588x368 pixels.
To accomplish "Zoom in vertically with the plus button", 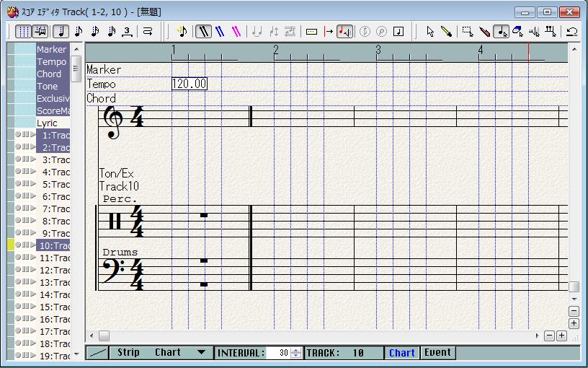I will coord(574,323).
